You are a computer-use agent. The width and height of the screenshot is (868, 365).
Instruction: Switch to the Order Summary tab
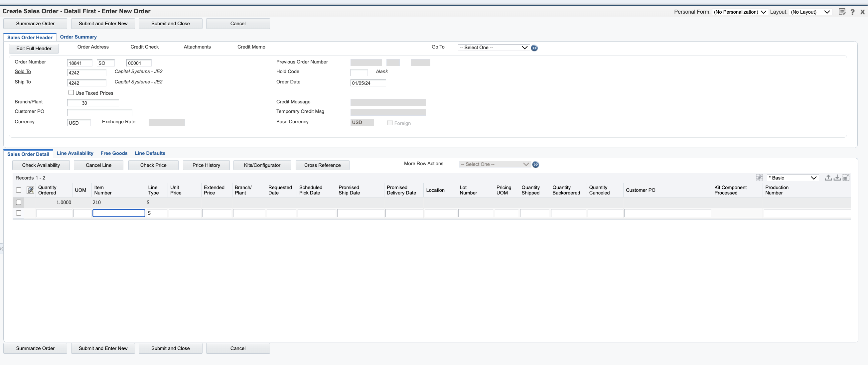pyautogui.click(x=78, y=37)
